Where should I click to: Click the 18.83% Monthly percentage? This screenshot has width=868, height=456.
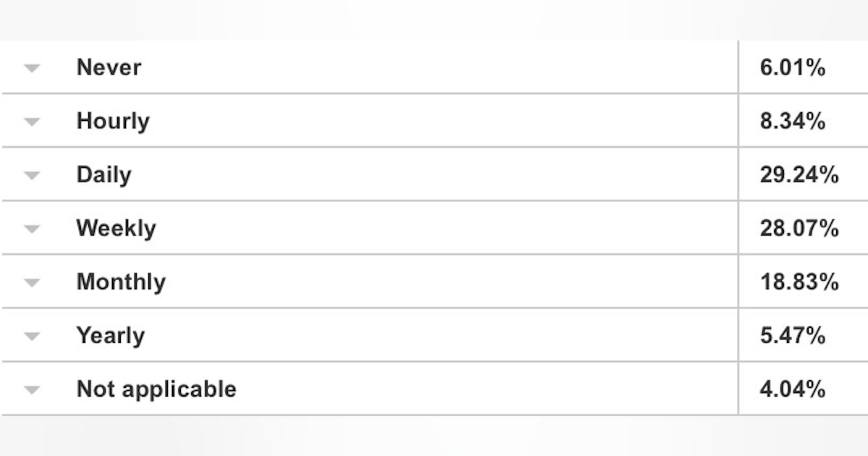pos(799,282)
